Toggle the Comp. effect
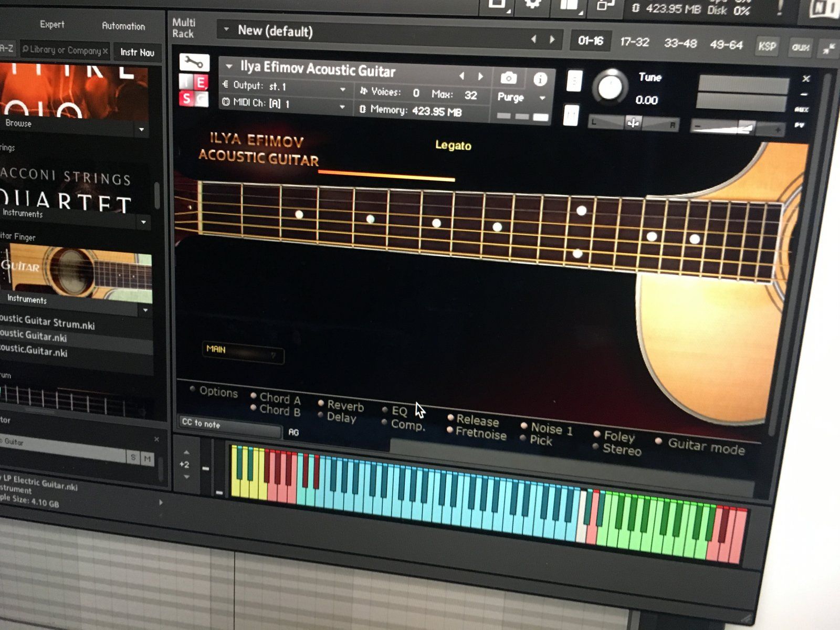The height and width of the screenshot is (630, 840). (384, 422)
